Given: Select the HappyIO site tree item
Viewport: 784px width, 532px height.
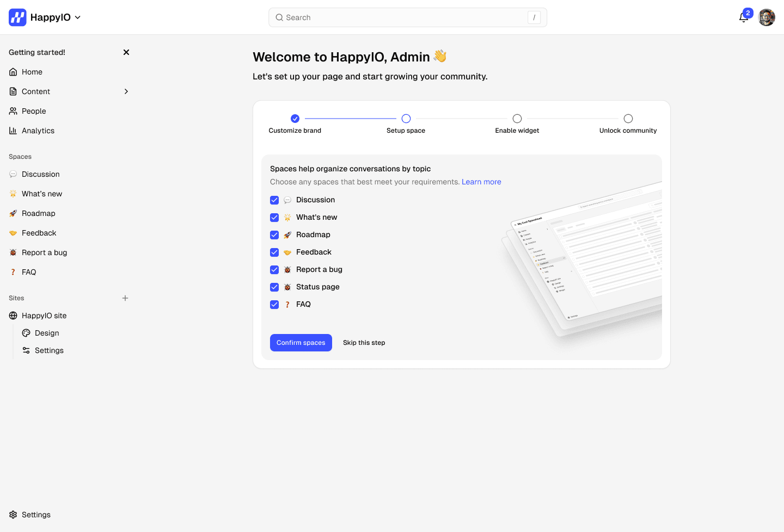Looking at the screenshot, I should pyautogui.click(x=44, y=316).
